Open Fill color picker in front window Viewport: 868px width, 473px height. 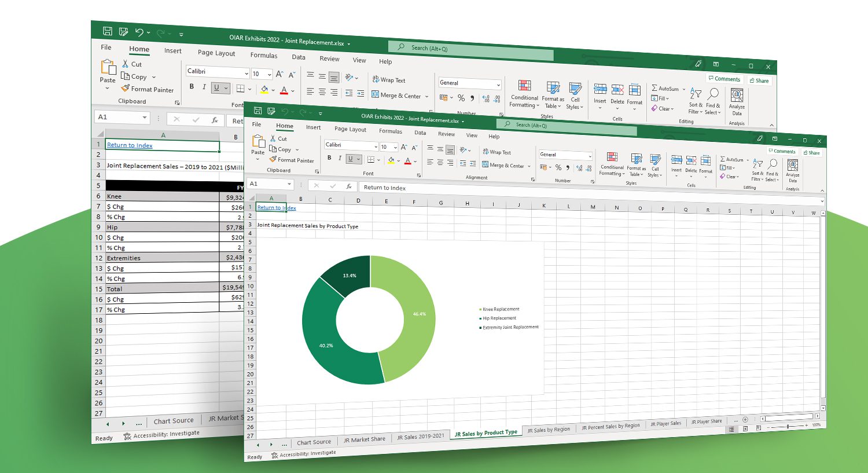coord(398,160)
